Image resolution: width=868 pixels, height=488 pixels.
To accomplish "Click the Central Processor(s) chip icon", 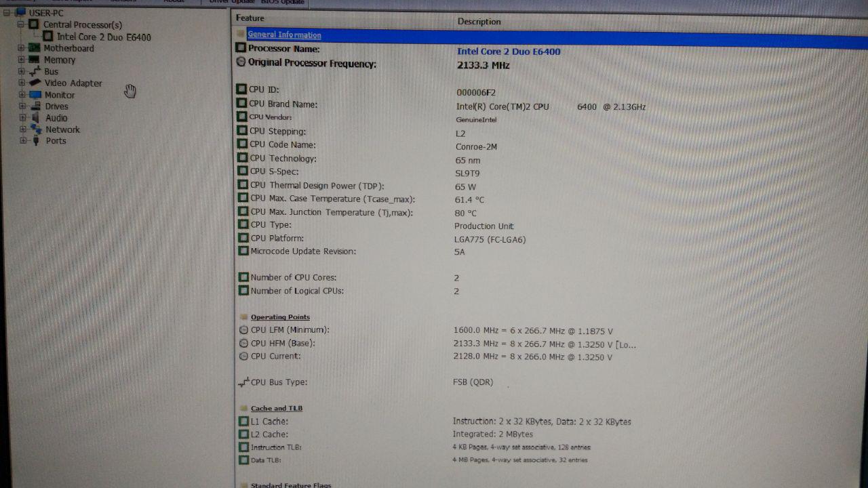I will coord(33,24).
